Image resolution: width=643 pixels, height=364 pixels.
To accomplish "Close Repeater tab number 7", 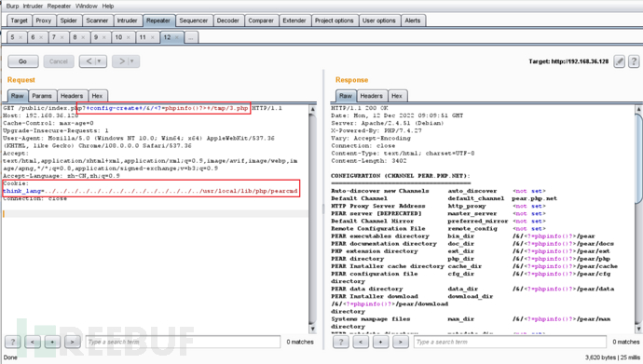I will pyautogui.click(x=62, y=37).
